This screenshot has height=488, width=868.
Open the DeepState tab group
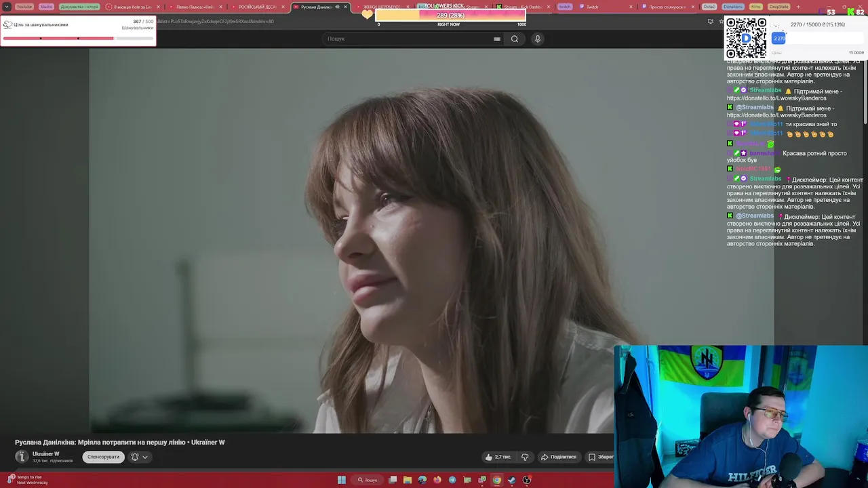click(778, 7)
